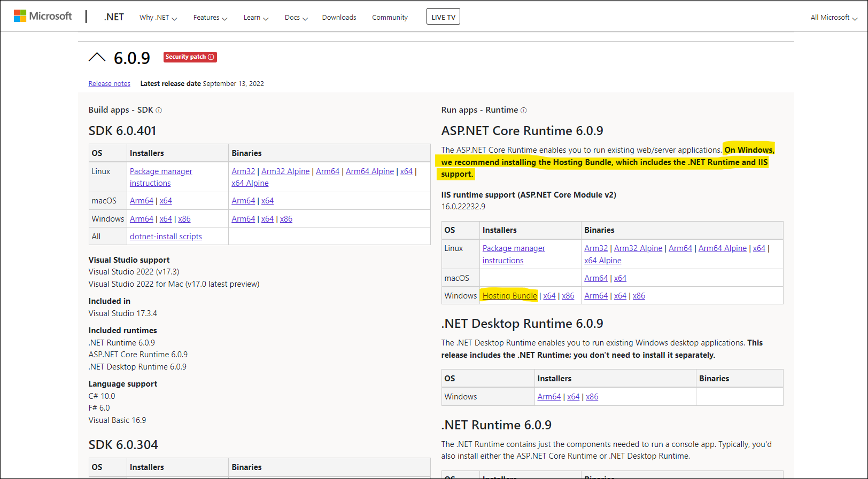Open the All Microsoft menu
The height and width of the screenshot is (479, 868).
[833, 18]
